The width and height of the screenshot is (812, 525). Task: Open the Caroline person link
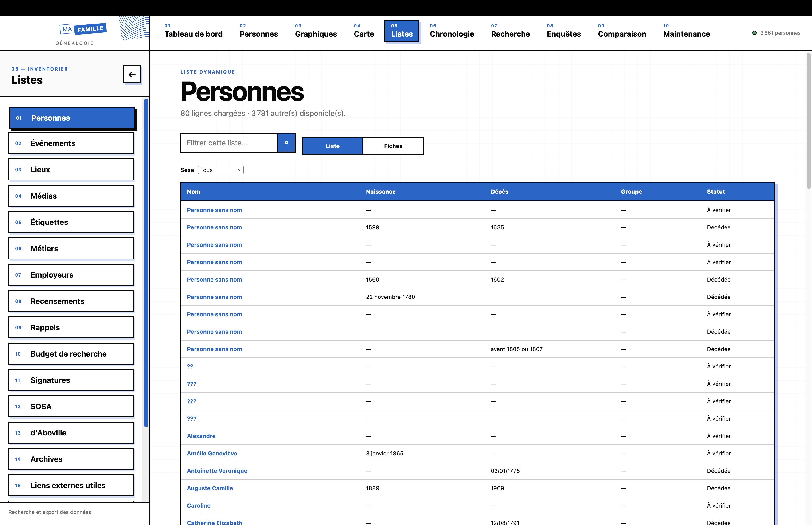point(199,505)
